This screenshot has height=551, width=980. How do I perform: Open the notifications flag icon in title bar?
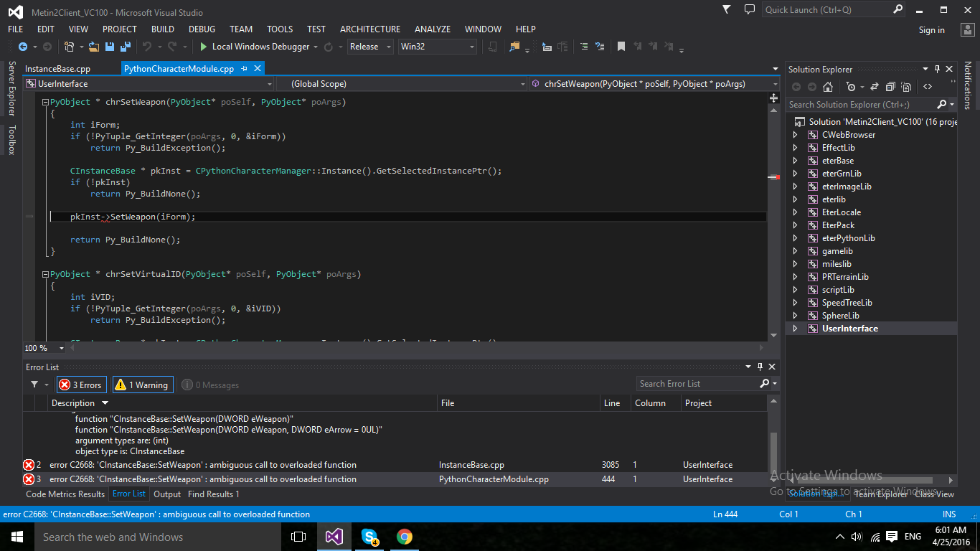(727, 9)
